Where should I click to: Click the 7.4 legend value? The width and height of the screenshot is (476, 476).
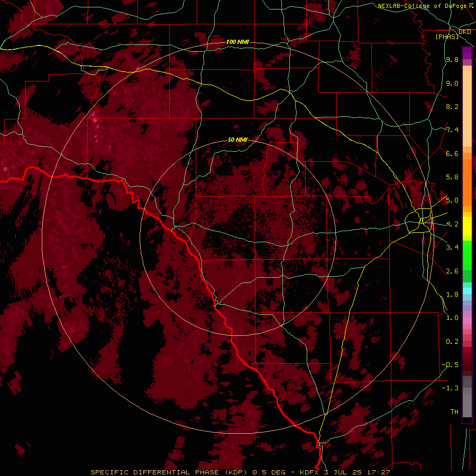point(452,130)
